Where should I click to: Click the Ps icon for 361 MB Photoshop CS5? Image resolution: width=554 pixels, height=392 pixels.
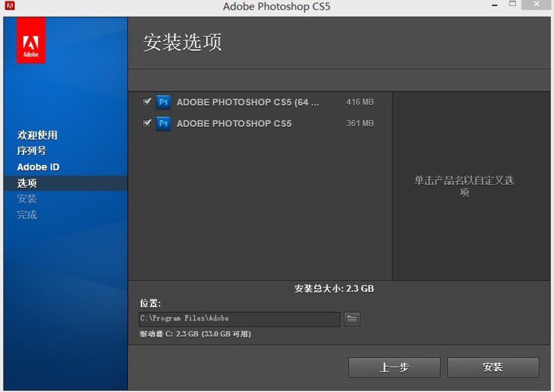pyautogui.click(x=163, y=123)
